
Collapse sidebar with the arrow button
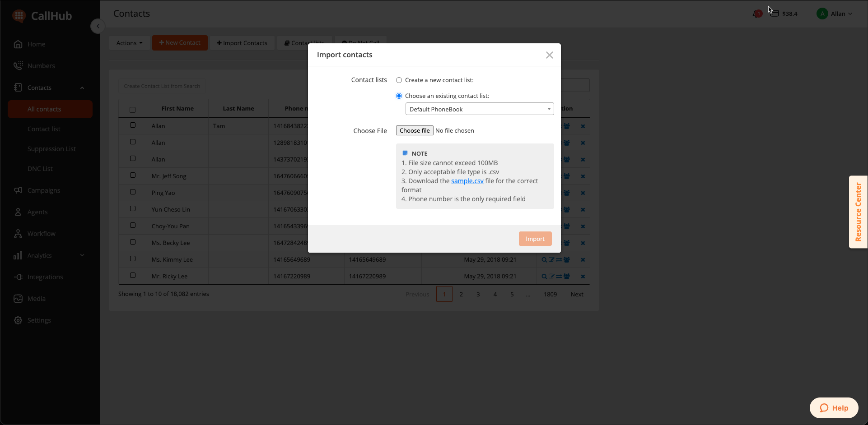(98, 26)
